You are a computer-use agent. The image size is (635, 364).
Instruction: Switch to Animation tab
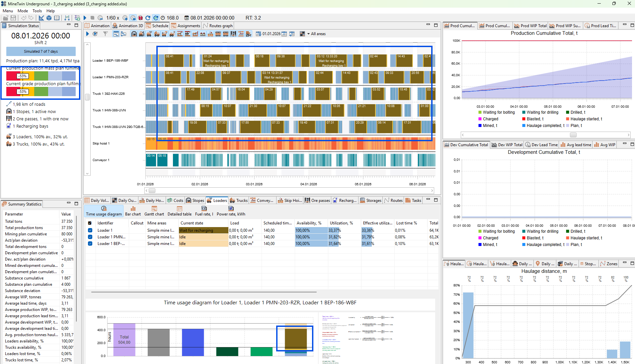(x=97, y=26)
